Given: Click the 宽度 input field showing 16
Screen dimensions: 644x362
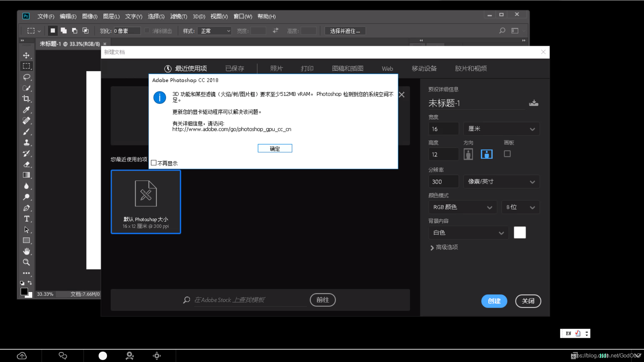Looking at the screenshot, I should pyautogui.click(x=443, y=129).
